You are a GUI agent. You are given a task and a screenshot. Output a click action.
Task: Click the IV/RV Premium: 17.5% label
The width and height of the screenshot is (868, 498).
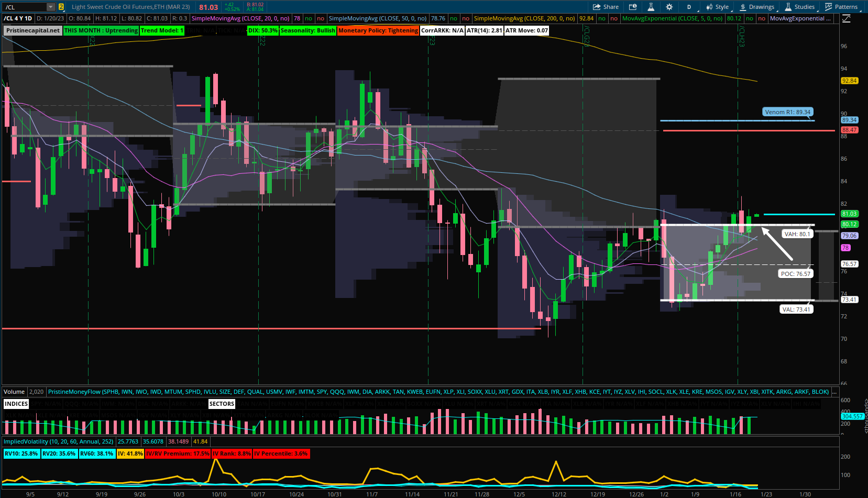(178, 453)
